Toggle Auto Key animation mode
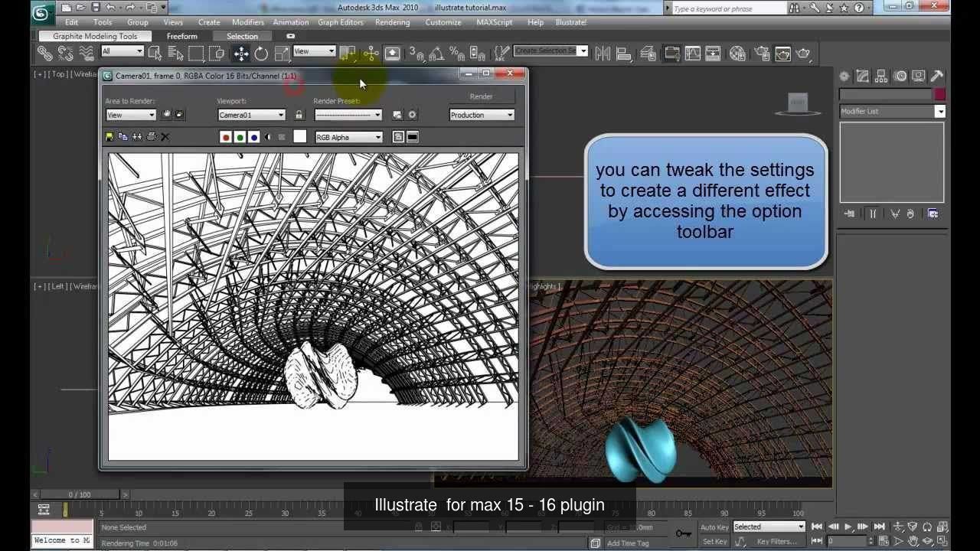Screen dimensions: 980x551 pyautogui.click(x=714, y=527)
